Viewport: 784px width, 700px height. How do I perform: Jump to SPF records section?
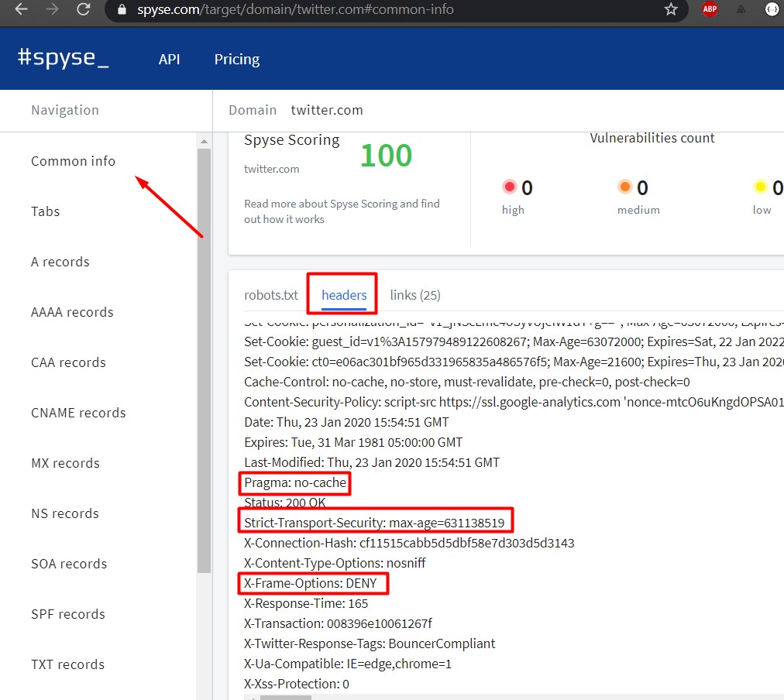pyautogui.click(x=68, y=614)
